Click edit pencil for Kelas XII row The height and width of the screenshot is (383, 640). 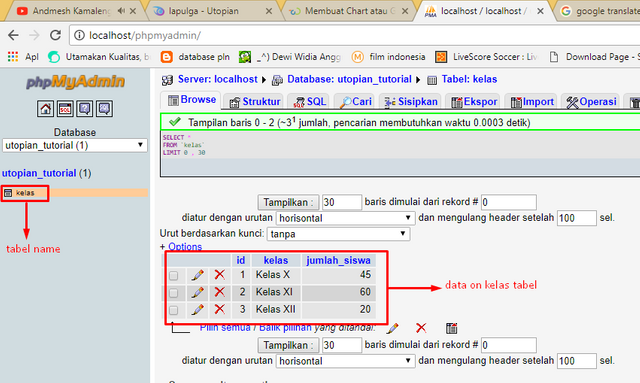[198, 310]
